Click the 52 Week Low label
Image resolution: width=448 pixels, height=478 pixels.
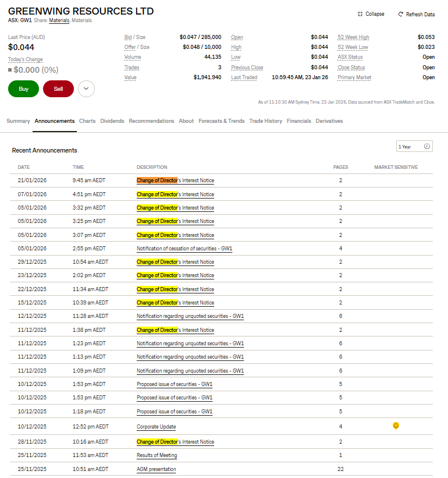353,47
